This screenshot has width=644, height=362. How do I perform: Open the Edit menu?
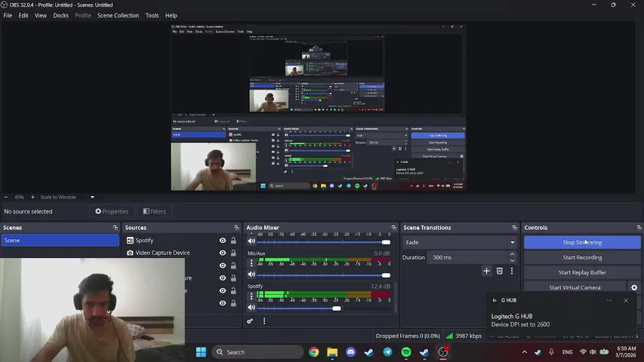point(23,16)
